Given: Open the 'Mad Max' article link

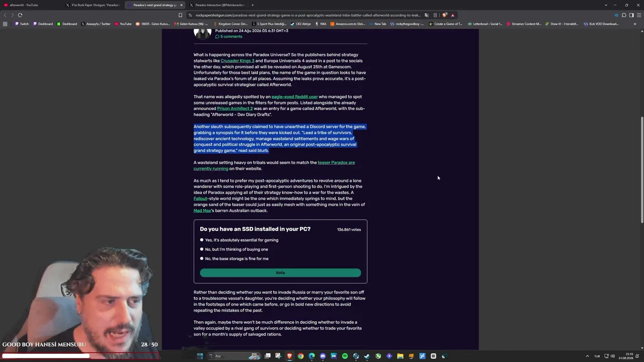Looking at the screenshot, I should pyautogui.click(x=202, y=211).
